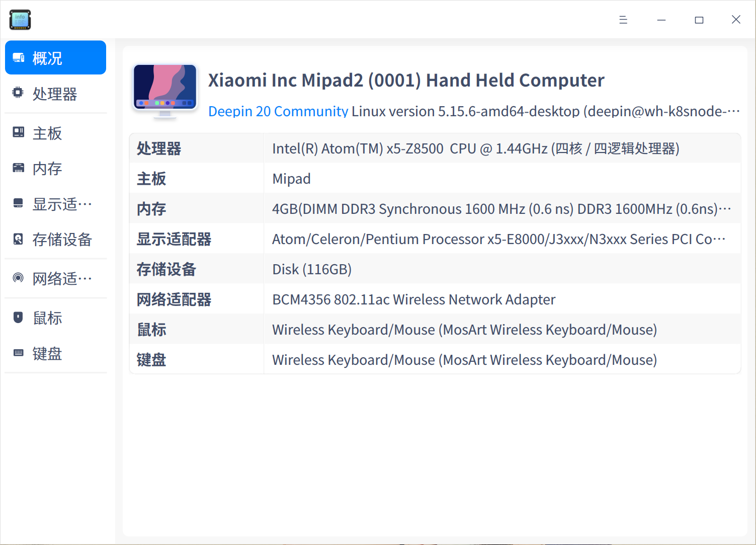Viewport: 756px width, 545px height.
Task: Click the 概况 overview monitor icon
Action: tap(19, 58)
